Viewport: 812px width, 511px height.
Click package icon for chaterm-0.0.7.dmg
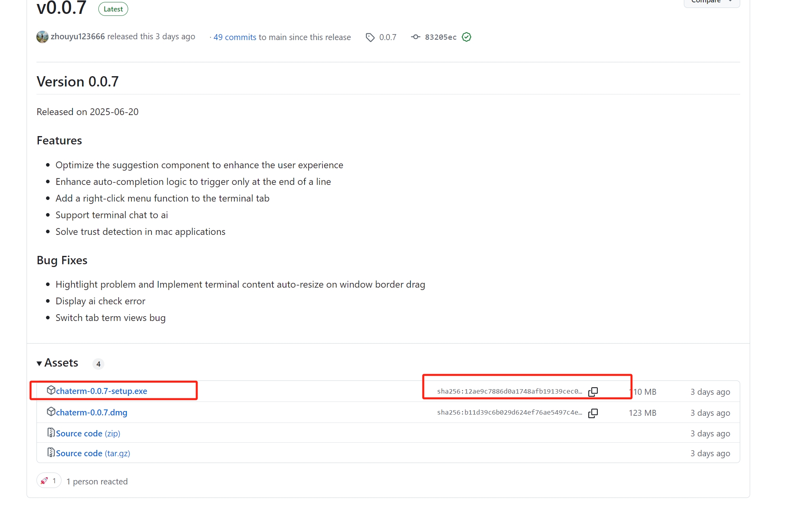pos(51,412)
